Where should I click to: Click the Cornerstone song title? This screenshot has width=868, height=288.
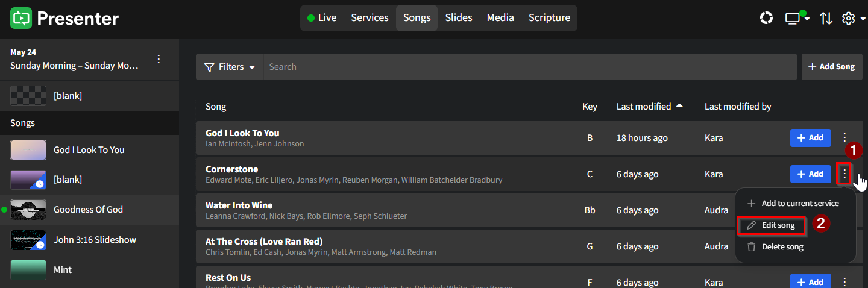tap(231, 169)
